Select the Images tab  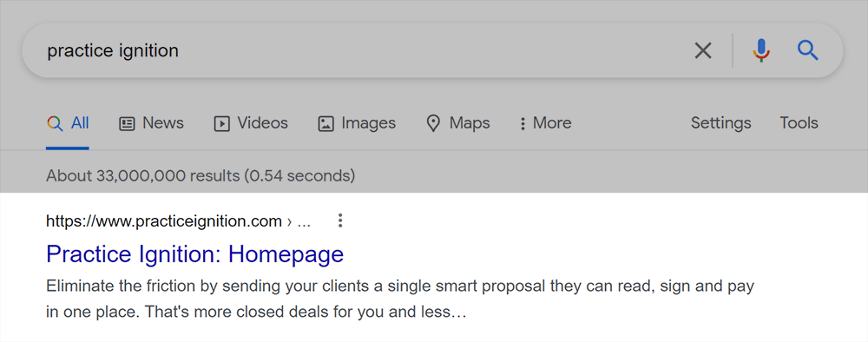click(x=357, y=123)
